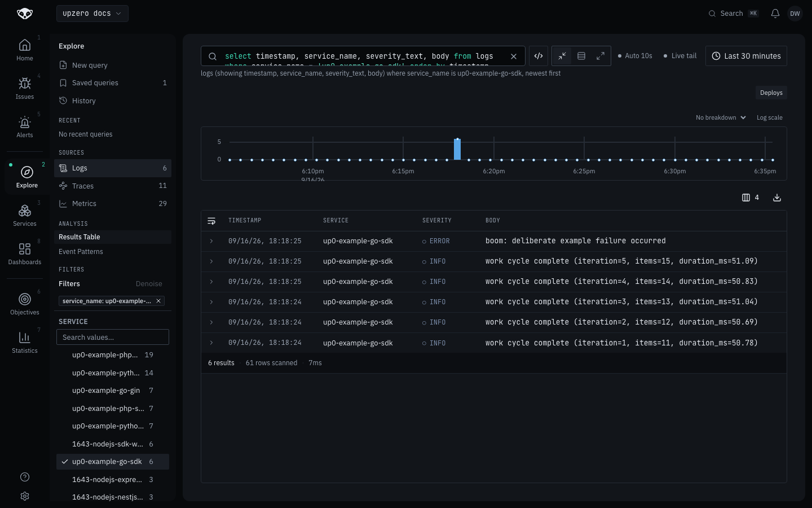Select the Explore compass icon
812x508 pixels.
[27, 172]
